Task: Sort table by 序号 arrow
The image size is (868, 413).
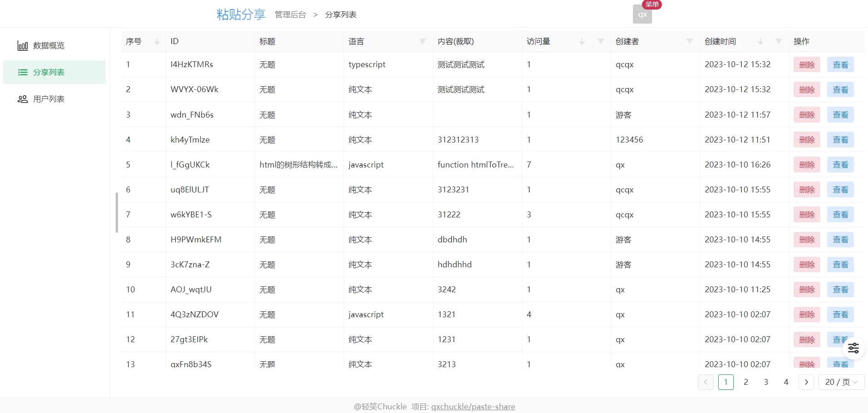Action: (157, 41)
